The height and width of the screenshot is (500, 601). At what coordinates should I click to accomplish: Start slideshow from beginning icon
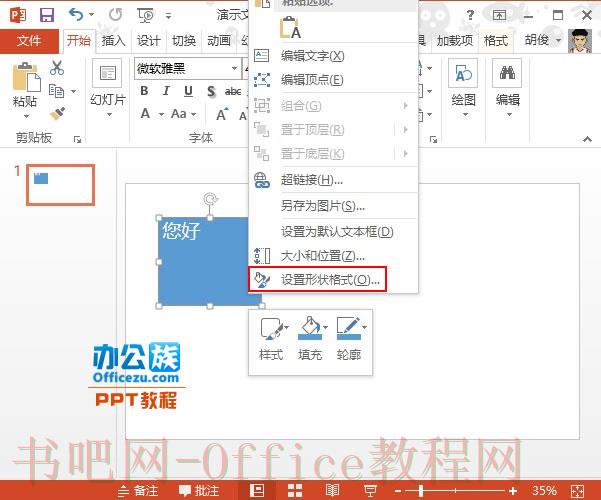[x=146, y=15]
